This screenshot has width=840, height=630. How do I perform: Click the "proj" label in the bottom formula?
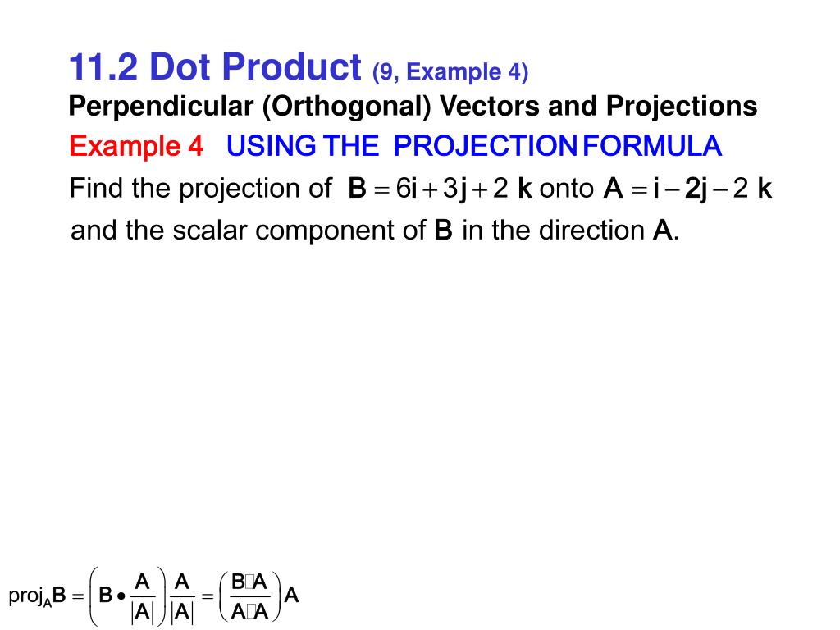[25, 596]
